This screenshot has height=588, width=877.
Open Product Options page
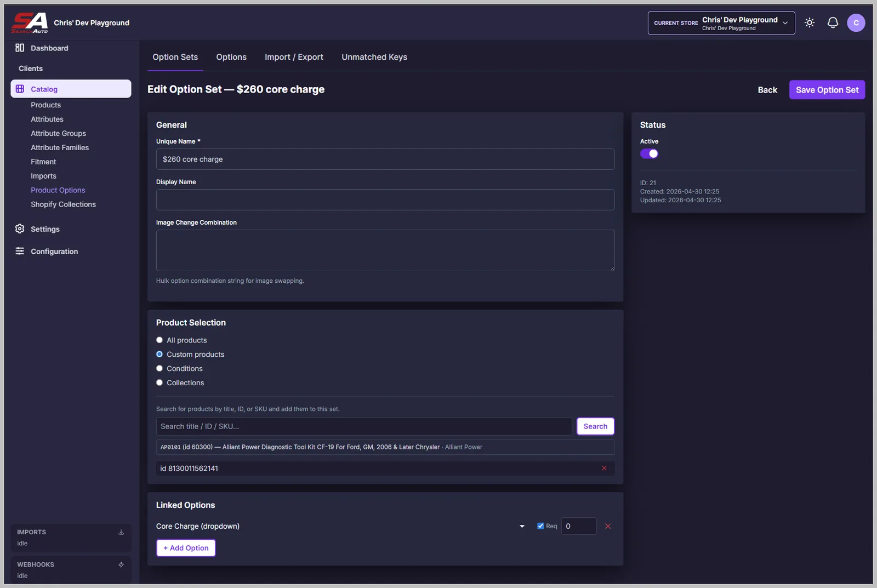click(x=58, y=190)
